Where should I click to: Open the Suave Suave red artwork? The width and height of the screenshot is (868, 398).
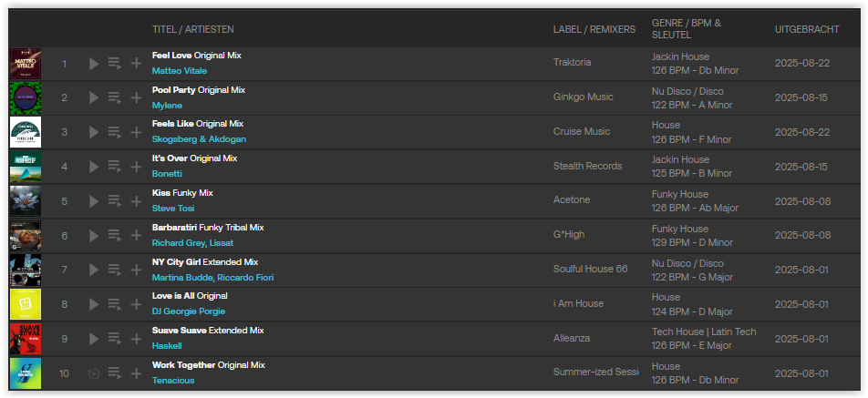coord(26,339)
